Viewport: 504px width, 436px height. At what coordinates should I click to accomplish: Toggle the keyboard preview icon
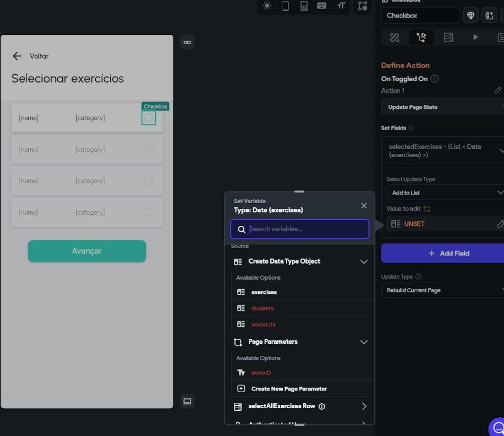tap(322, 6)
